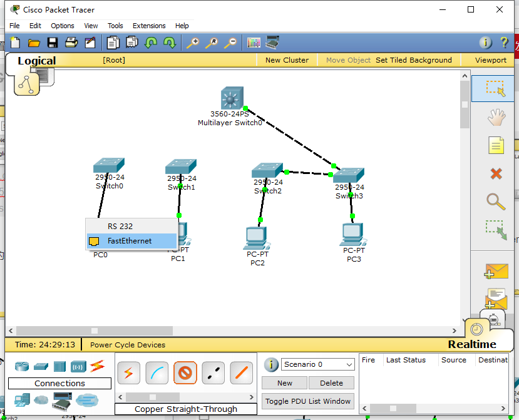
Task: Click the New Cluster button
Action: click(x=287, y=60)
